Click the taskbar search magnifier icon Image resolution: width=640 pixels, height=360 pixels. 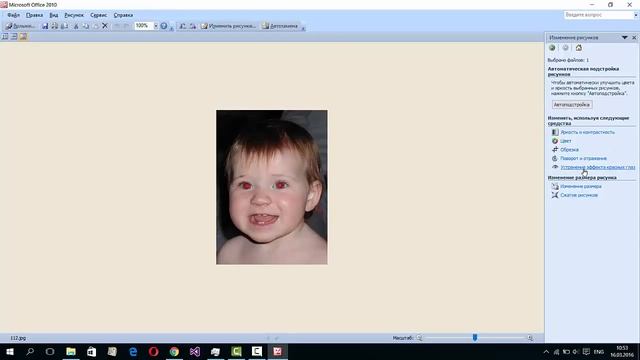pyautogui.click(x=30, y=351)
